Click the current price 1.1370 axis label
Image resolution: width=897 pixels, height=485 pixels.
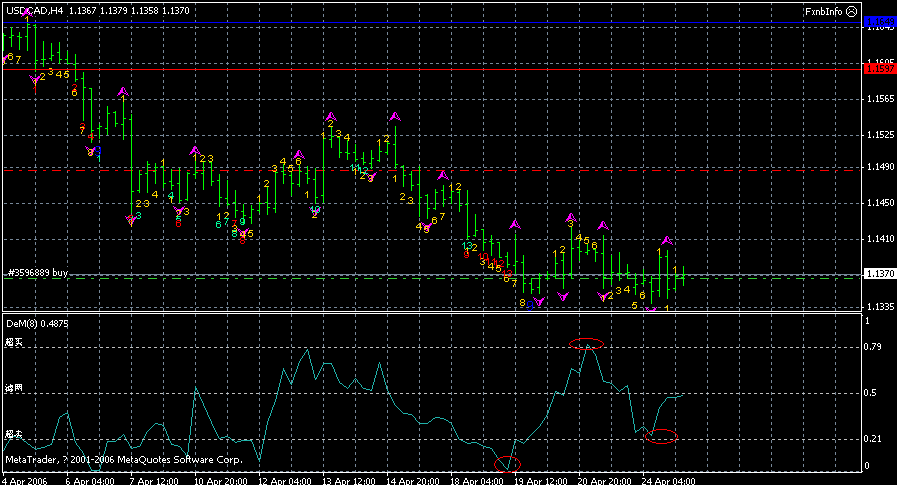coord(879,274)
